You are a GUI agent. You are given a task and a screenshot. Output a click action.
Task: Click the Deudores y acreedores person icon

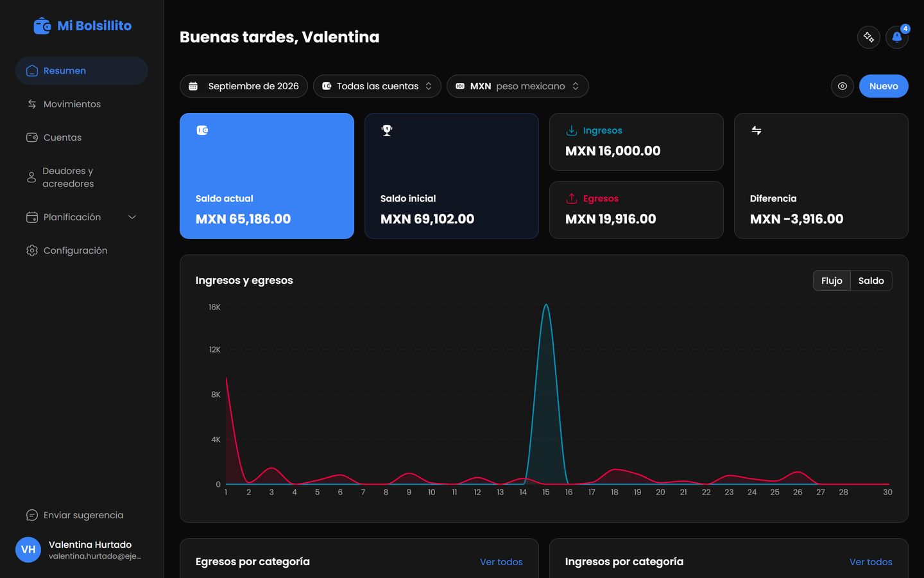(31, 177)
